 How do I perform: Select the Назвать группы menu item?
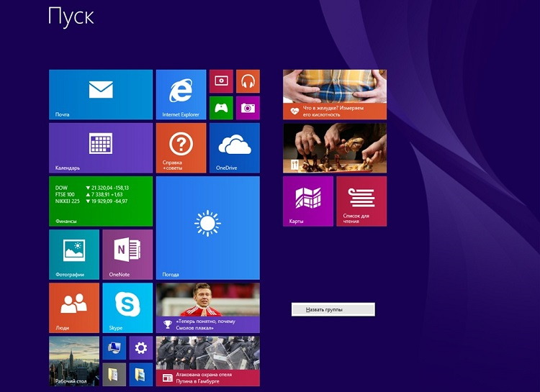tap(333, 309)
